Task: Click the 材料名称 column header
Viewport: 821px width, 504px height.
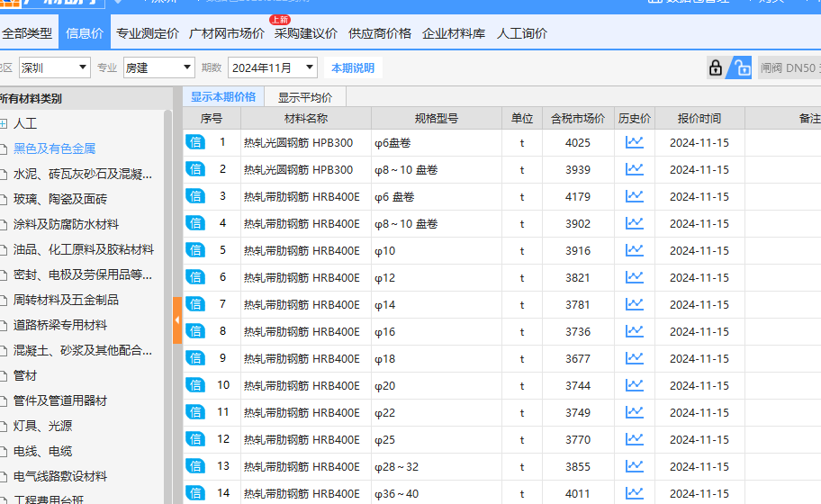Action: pos(306,118)
